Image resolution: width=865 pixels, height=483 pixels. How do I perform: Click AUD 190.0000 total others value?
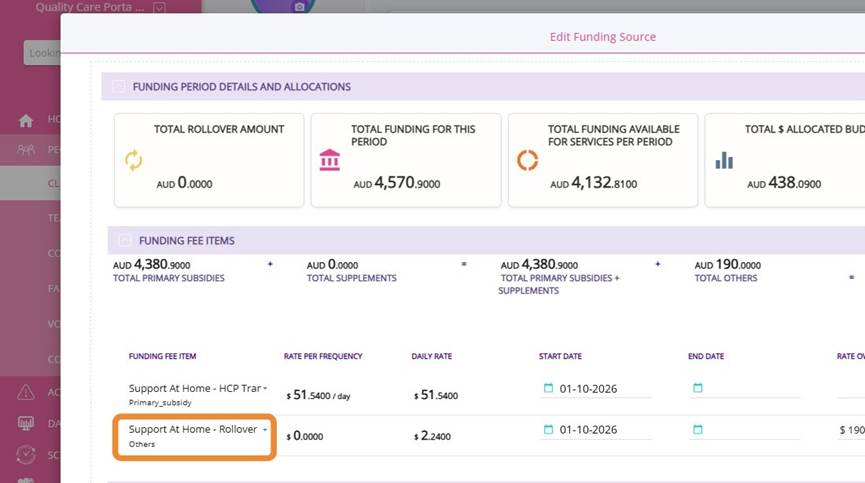coord(728,265)
